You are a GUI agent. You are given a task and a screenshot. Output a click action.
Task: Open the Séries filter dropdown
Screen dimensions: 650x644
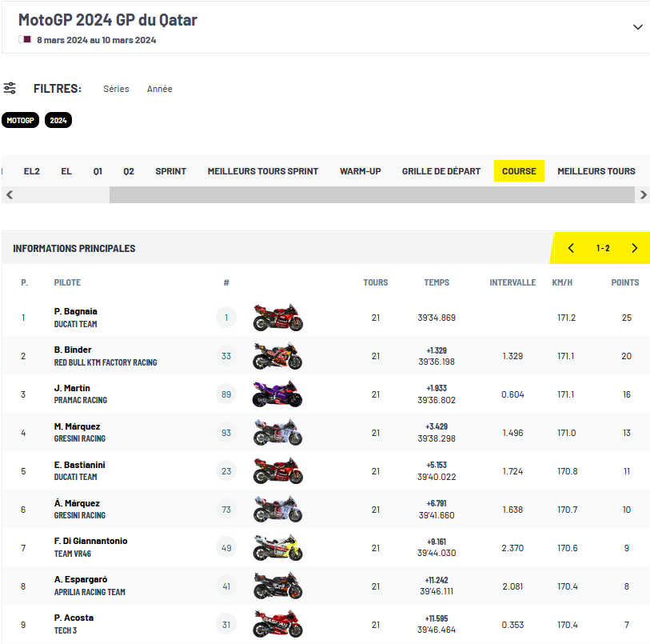pyautogui.click(x=116, y=89)
